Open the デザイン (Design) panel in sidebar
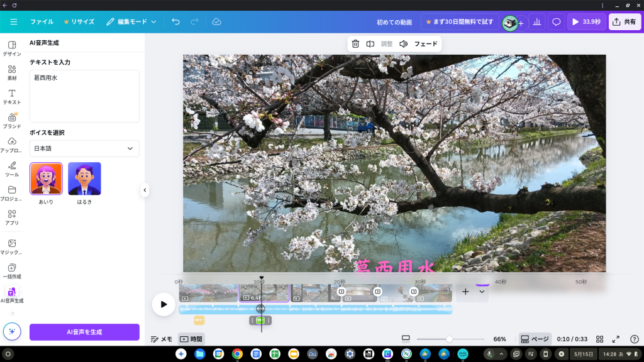 click(12, 48)
